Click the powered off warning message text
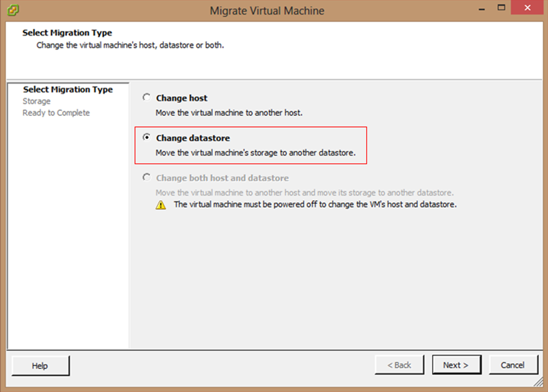This screenshot has height=392, width=548. (315, 204)
